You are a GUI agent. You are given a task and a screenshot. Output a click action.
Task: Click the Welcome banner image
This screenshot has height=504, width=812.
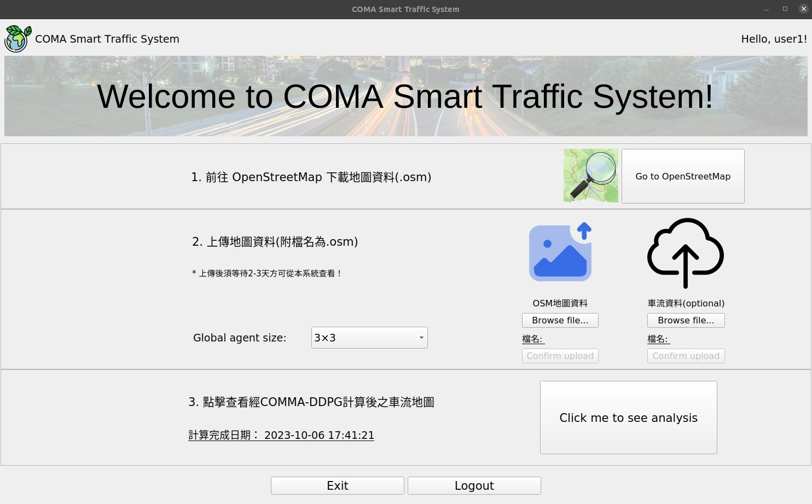[405, 96]
